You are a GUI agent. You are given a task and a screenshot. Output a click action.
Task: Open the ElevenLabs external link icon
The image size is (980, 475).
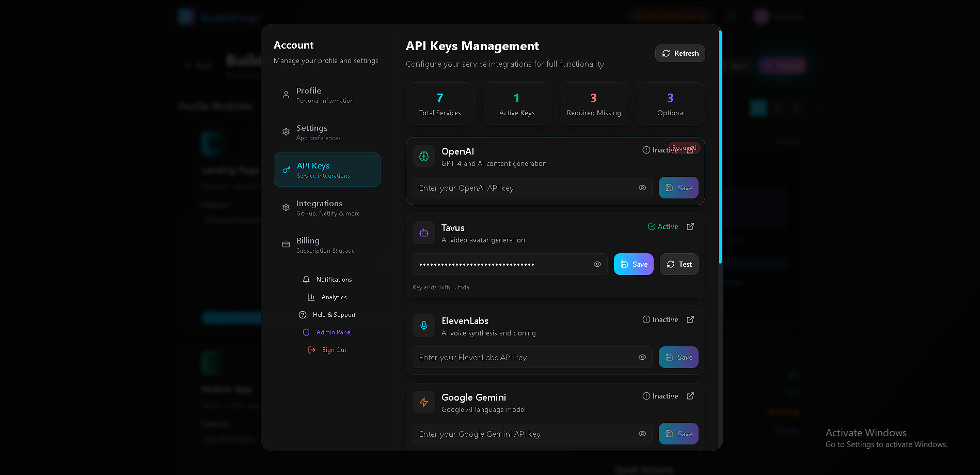pos(690,319)
